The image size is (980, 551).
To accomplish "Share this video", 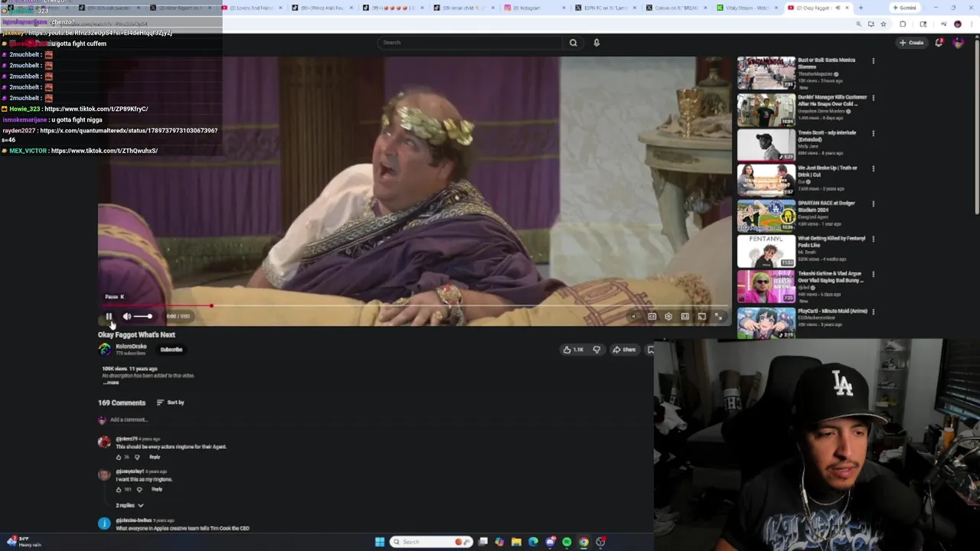I will coord(623,350).
